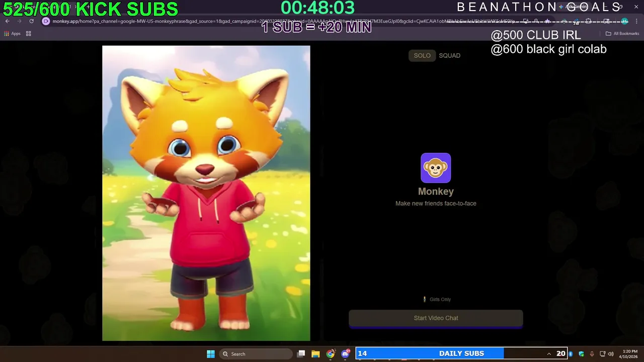Image resolution: width=644 pixels, height=362 pixels.
Task: Open network settings tray icon
Action: 602,354
